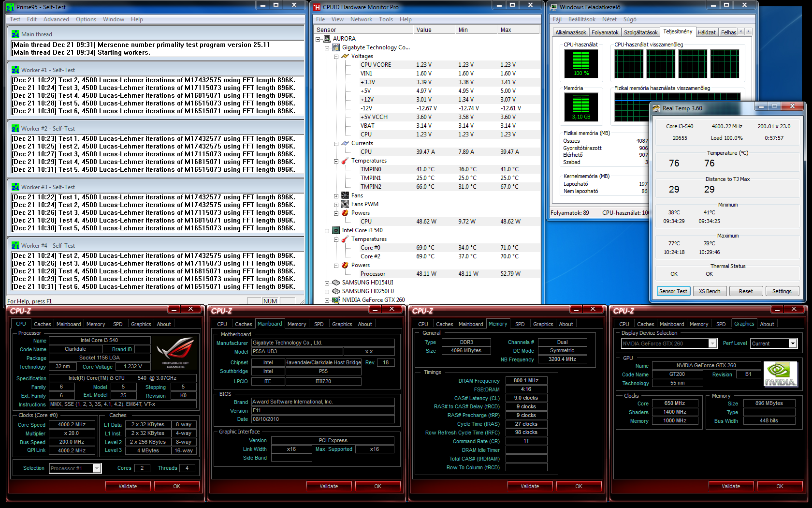Image resolution: width=812 pixels, height=508 pixels.
Task: Click the Powers flame icon under Gigabyte
Action: tap(345, 213)
